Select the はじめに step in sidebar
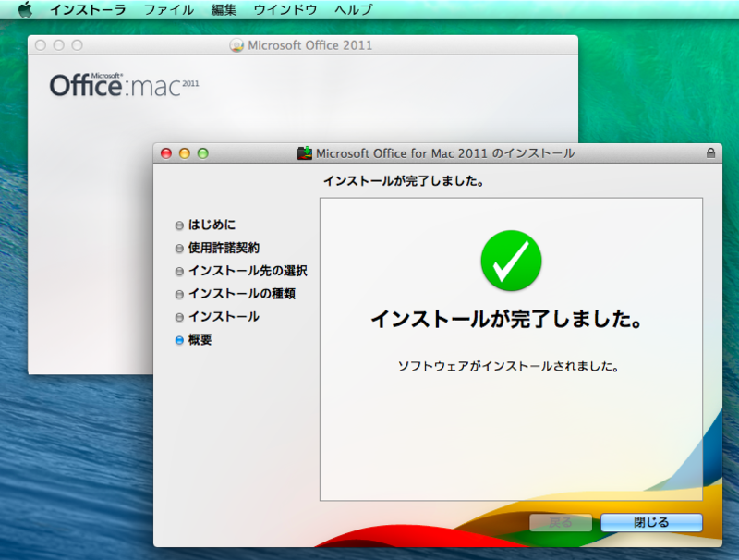The height and width of the screenshot is (560, 739). click(x=212, y=225)
